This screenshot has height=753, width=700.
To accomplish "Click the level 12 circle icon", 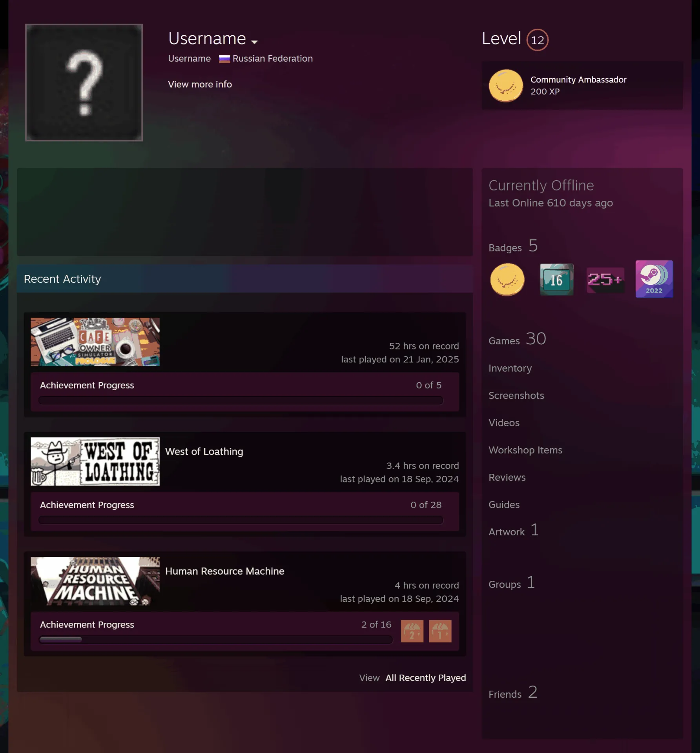I will (537, 40).
